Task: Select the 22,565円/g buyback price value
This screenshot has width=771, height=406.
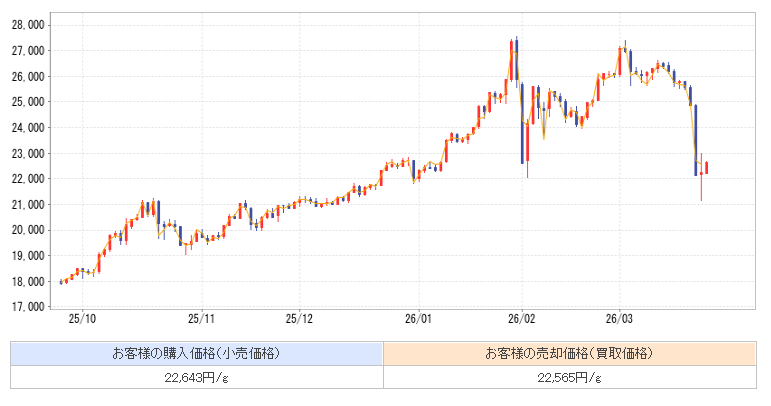Action: (x=569, y=377)
